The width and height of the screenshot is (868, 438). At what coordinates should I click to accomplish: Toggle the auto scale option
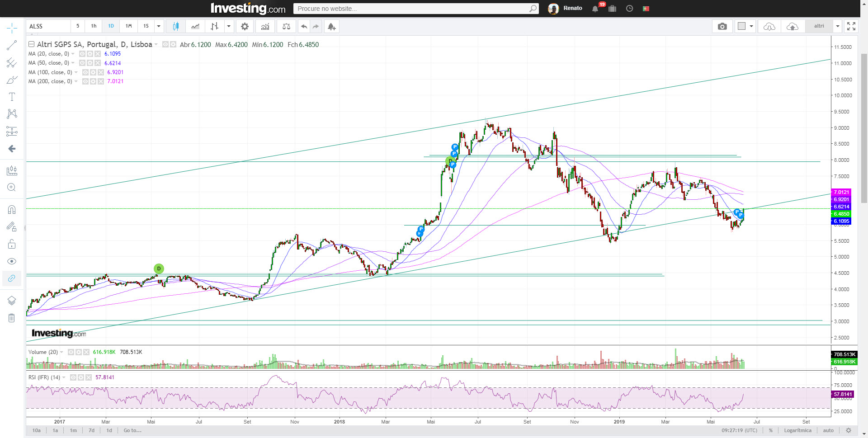click(828, 430)
